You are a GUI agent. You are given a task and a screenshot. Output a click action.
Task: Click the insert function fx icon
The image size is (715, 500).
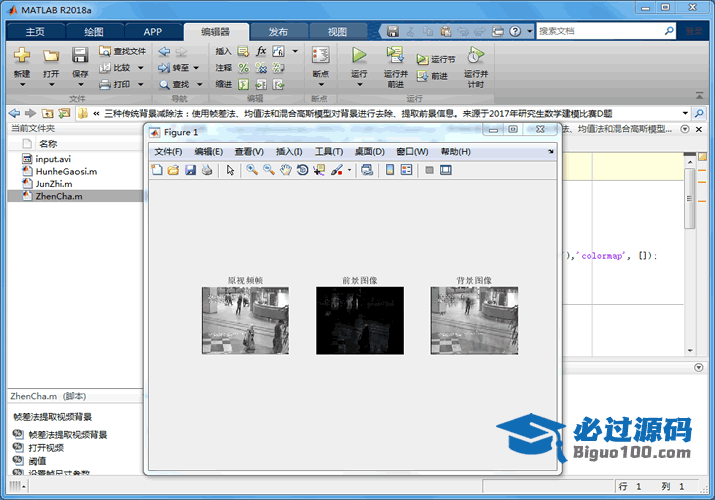(261, 51)
